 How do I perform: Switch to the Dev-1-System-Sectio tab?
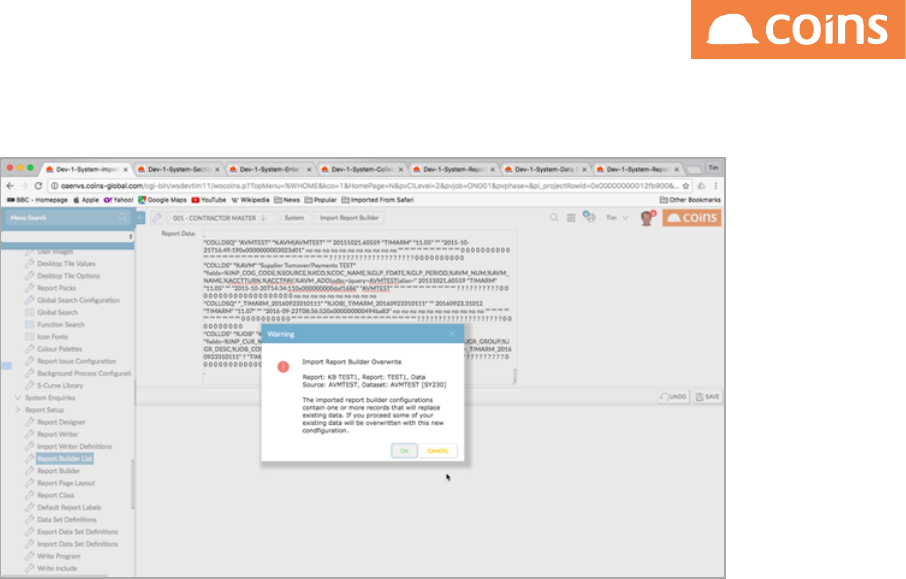click(179, 169)
